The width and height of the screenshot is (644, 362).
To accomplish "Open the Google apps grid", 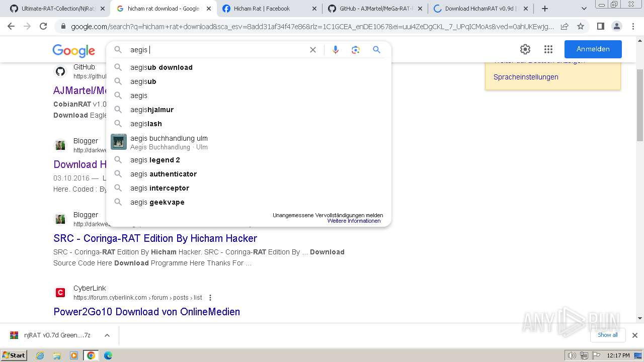I will 548,49.
